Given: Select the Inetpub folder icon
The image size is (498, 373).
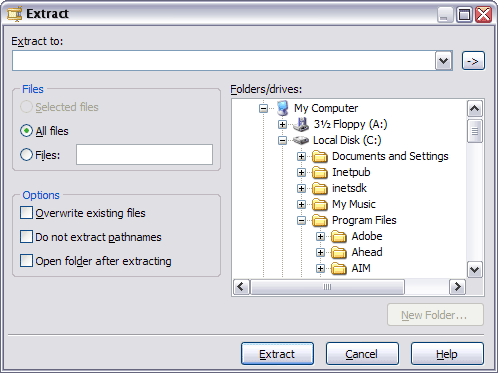Looking at the screenshot, I should coord(320,172).
